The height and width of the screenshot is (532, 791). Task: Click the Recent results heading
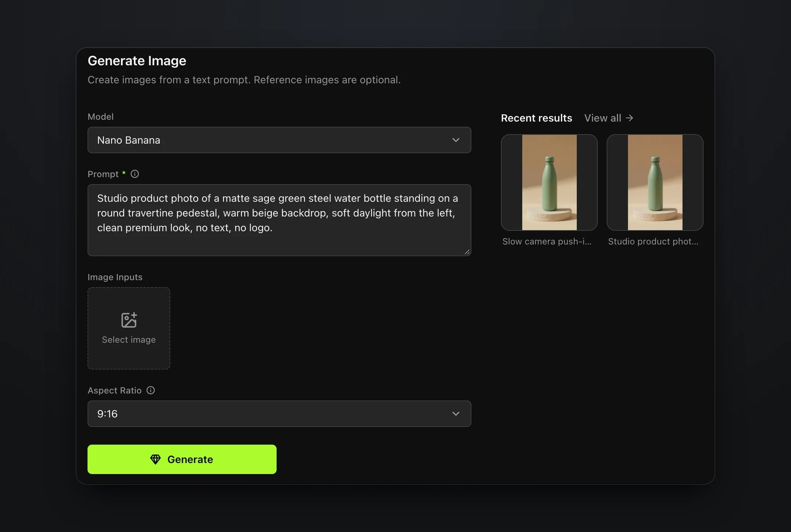pyautogui.click(x=537, y=118)
